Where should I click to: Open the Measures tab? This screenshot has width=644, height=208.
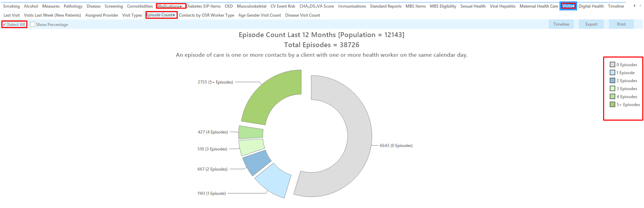pos(51,6)
